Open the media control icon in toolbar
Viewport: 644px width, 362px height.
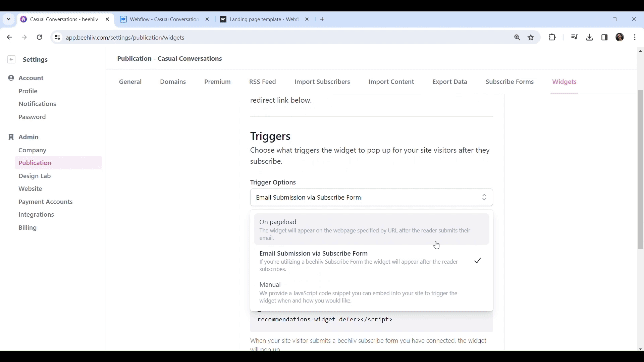click(574, 37)
